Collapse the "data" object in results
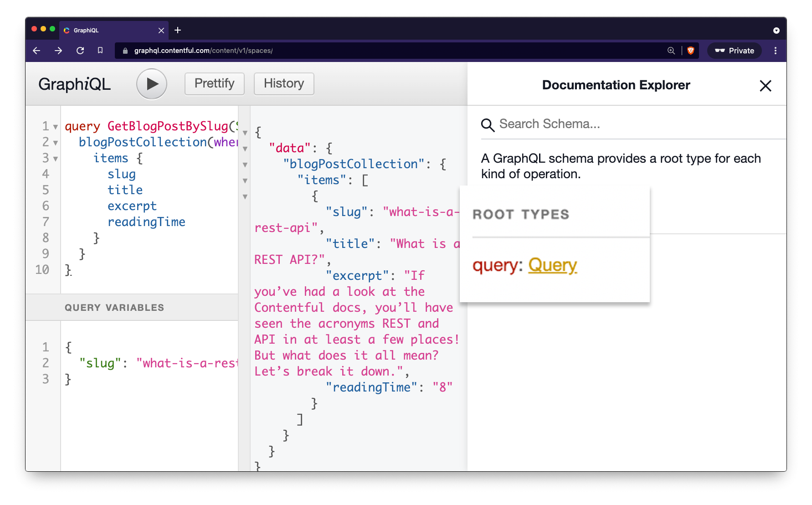The width and height of the screenshot is (812, 505). pyautogui.click(x=245, y=149)
